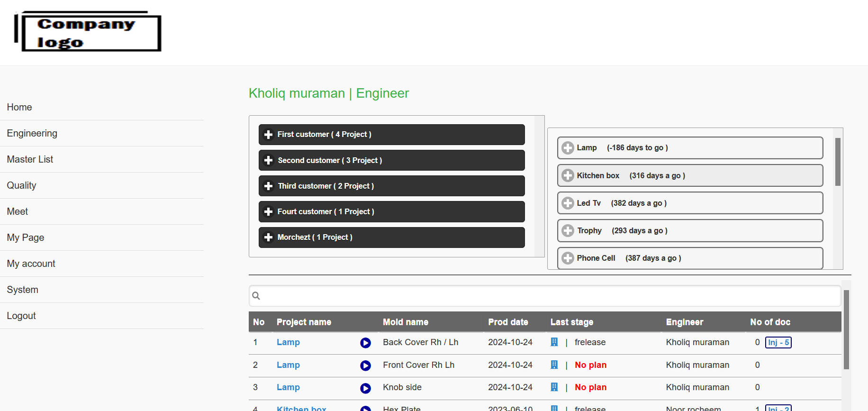Click the plus circle icon beside Lamp

568,148
